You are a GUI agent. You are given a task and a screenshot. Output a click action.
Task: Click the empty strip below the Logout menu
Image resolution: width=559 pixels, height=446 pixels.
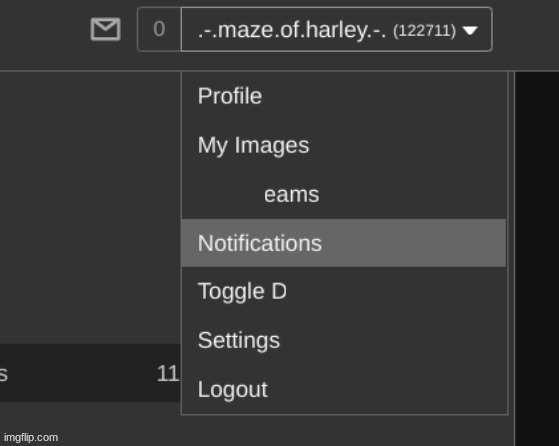[344, 430]
